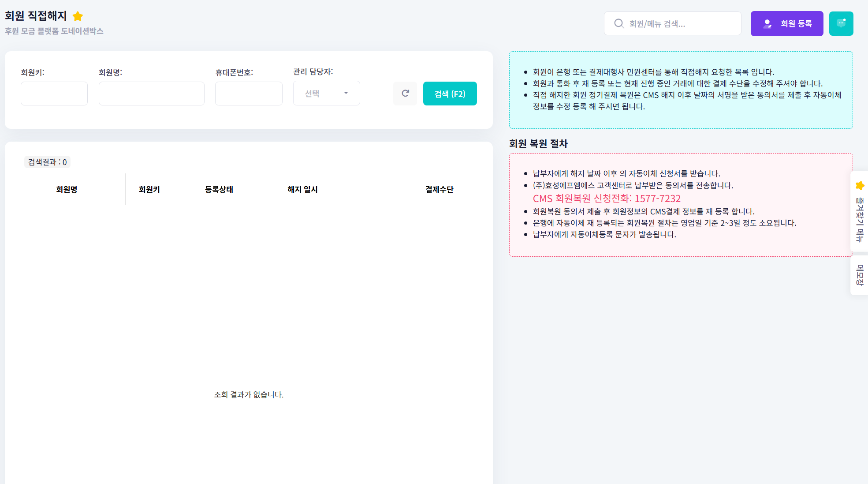The image size is (868, 484).
Task: Focus the 휴대폰번호 input field
Action: [x=249, y=94]
